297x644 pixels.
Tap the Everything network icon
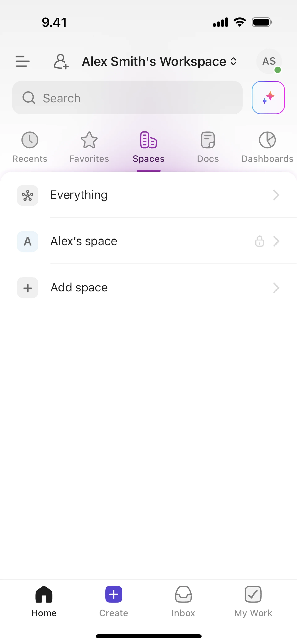pos(28,195)
